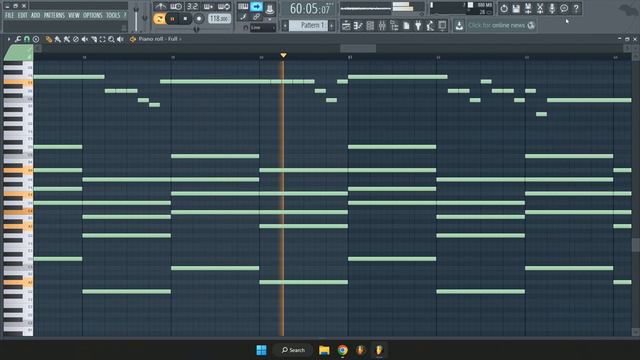Click the master volume slider
The width and height of the screenshot is (640, 360).
(x=136, y=18)
